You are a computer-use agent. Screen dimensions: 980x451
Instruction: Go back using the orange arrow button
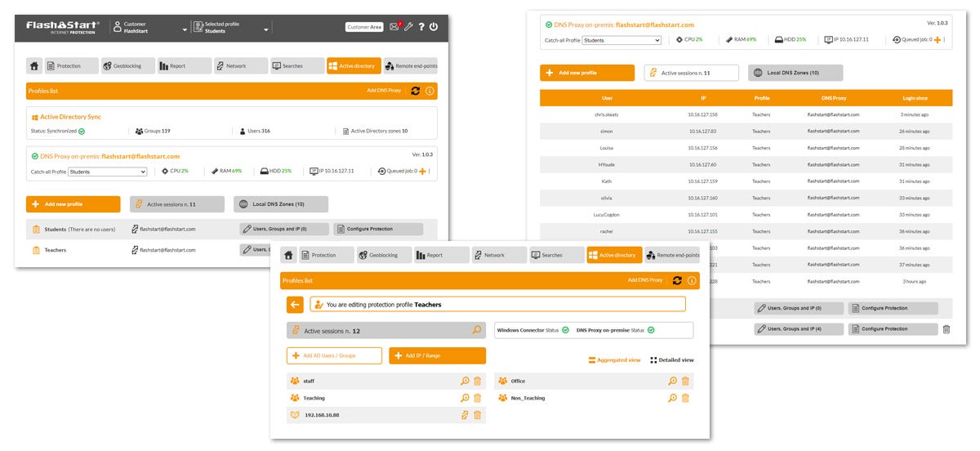295,305
